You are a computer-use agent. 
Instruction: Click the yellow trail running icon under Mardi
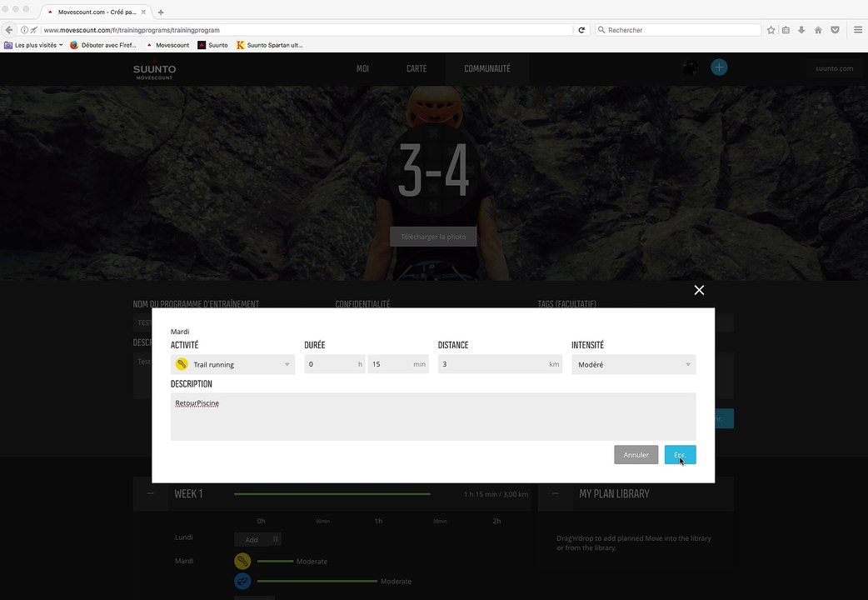[242, 561]
